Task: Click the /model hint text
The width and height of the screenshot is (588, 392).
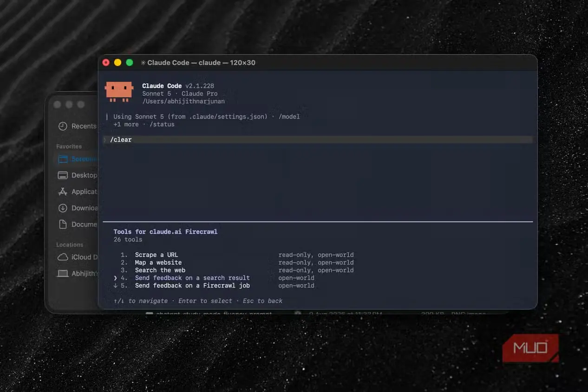Action: [x=289, y=117]
